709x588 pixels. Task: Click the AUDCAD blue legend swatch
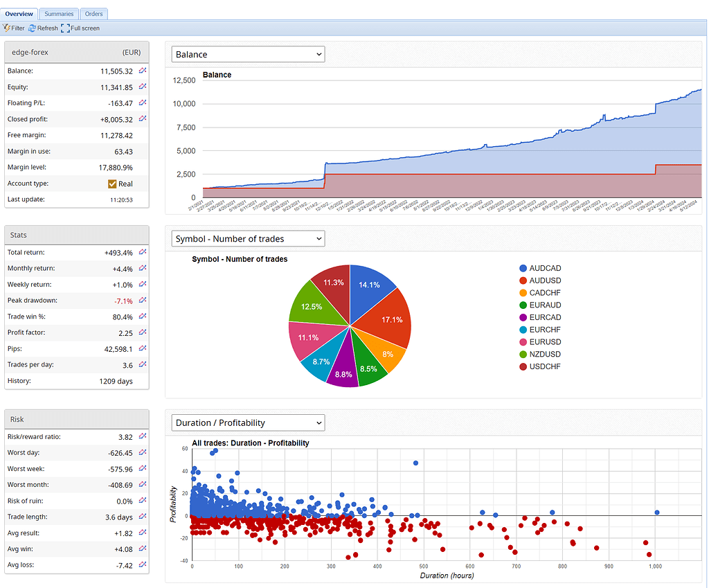(523, 268)
